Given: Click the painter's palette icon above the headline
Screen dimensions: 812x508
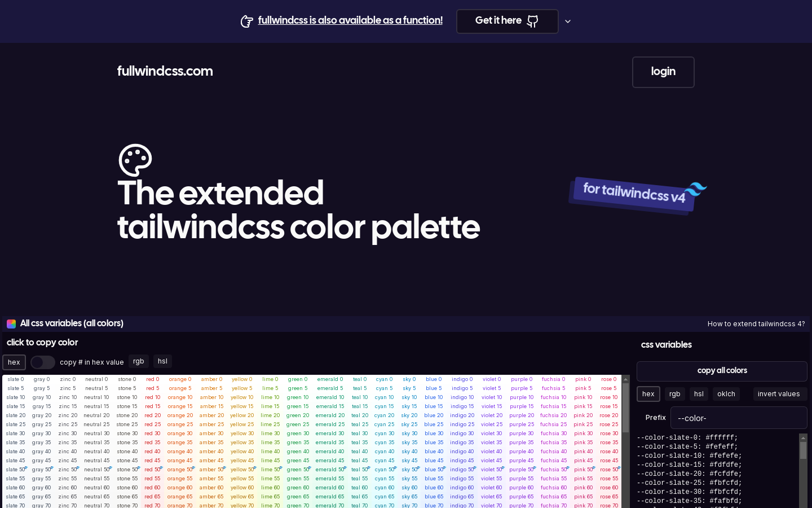Looking at the screenshot, I should (135, 160).
